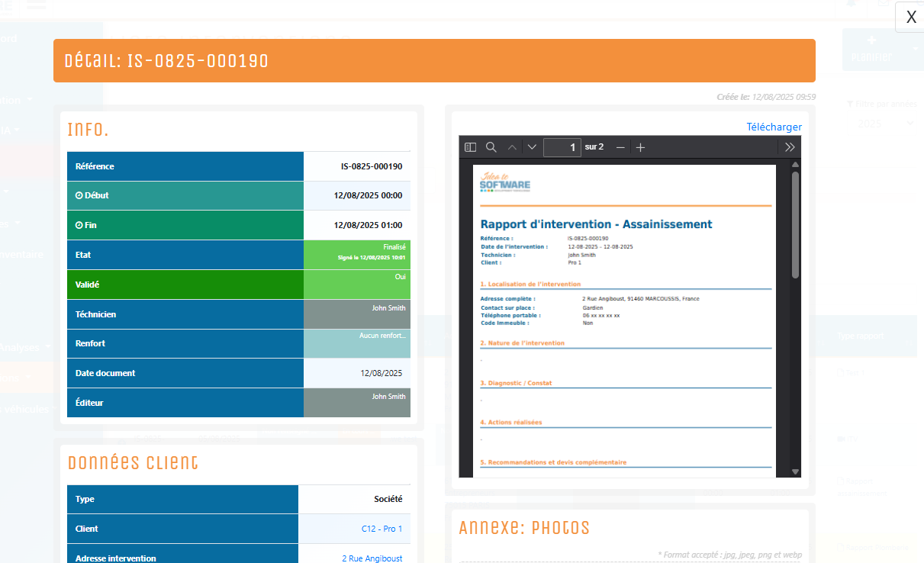Zoom out the PDF with minus
Image resolution: width=924 pixels, height=563 pixels.
pos(620,147)
